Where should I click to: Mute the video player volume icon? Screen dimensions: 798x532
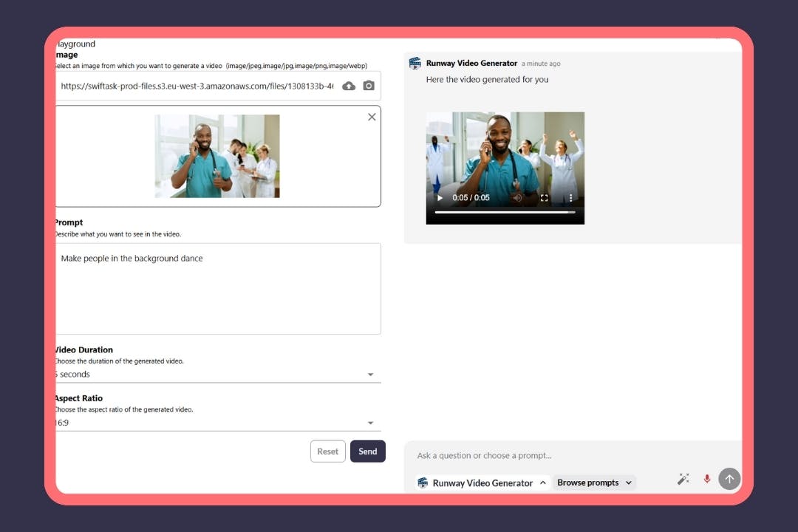click(x=519, y=198)
